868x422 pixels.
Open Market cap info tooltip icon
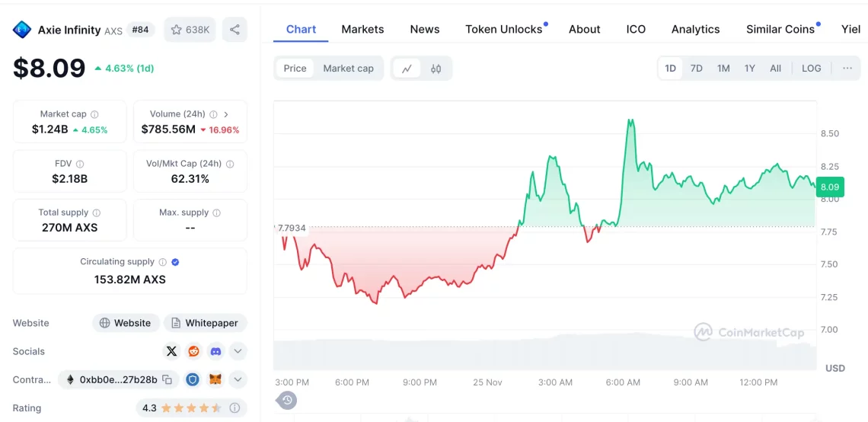pyautogui.click(x=94, y=114)
